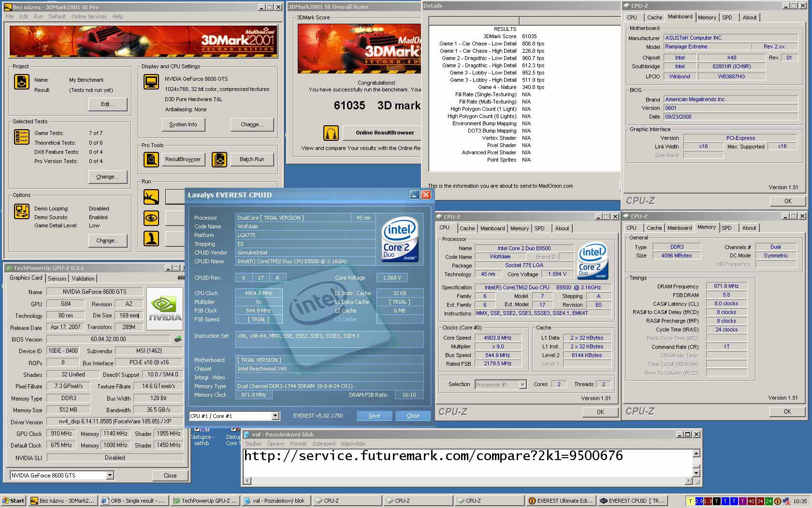812x508 pixels.
Task: Switch to the Sensors tab in GPU-Z
Action: [x=57, y=279]
